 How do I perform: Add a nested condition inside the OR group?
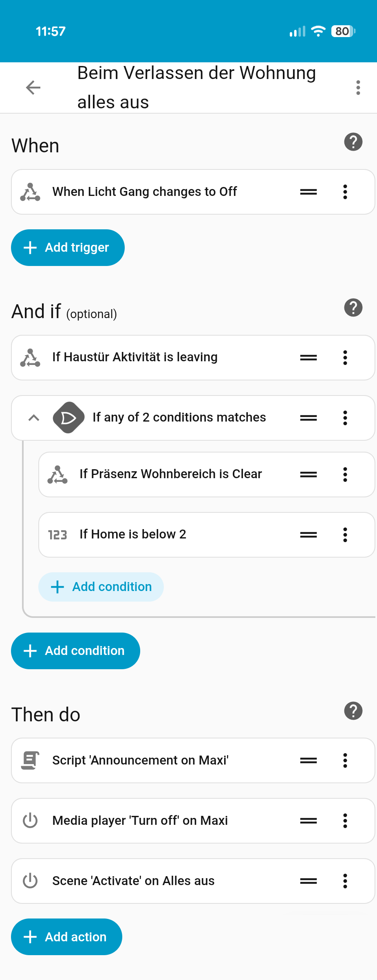click(x=101, y=587)
